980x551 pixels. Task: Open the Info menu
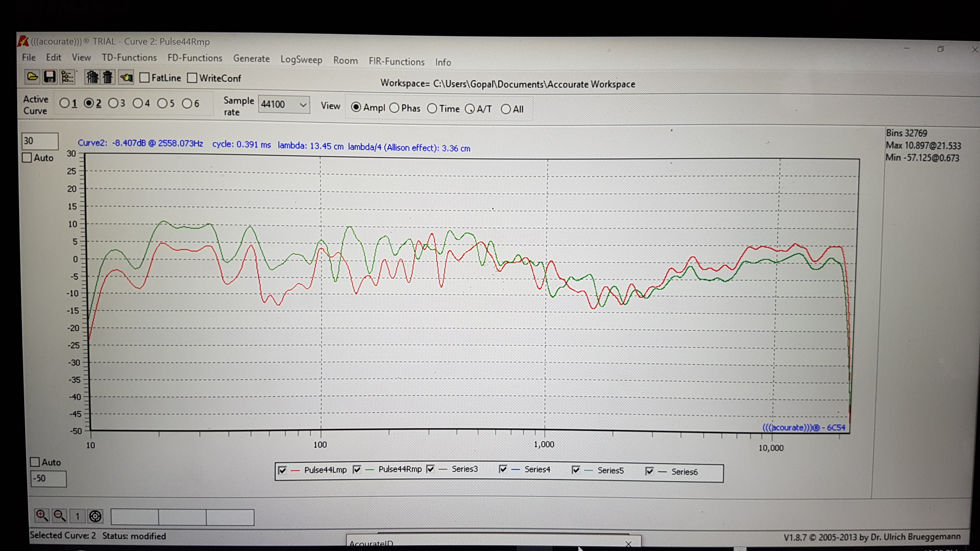443,62
